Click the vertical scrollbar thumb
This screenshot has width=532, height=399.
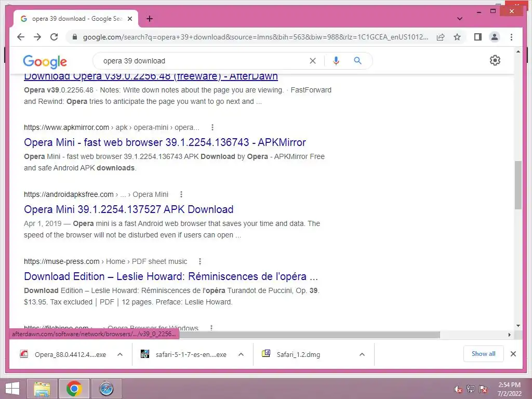click(x=518, y=185)
